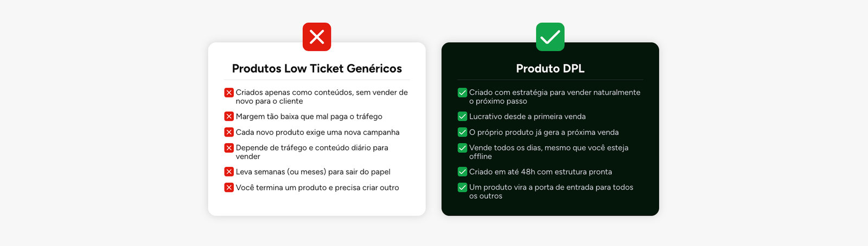
Task: Click green check beside 'Criado com estratégia'
Action: pos(462,93)
